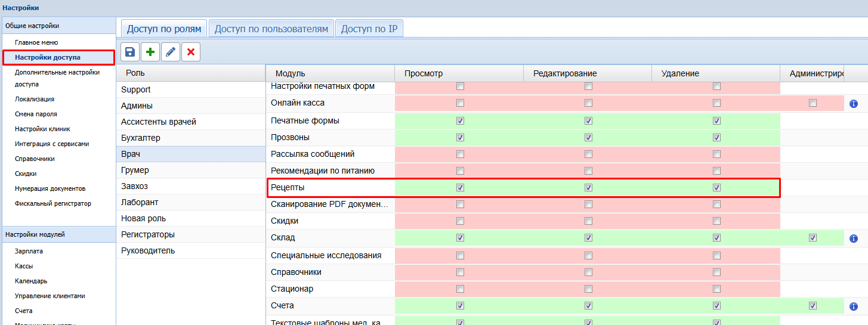The width and height of the screenshot is (868, 325).
Task: Uncheck Редактирование checkbox for Рецепты
Action: [x=589, y=188]
